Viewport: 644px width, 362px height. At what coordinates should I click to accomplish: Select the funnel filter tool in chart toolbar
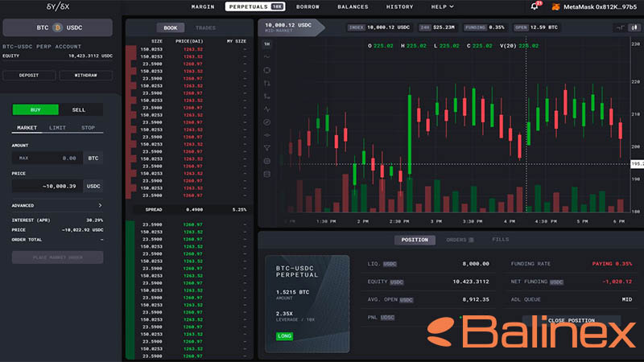(267, 148)
